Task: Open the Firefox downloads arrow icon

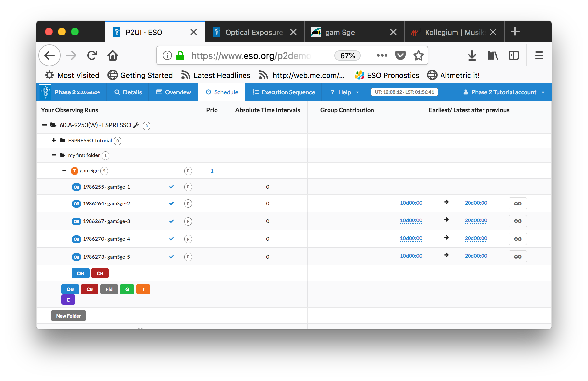Action: (472, 56)
